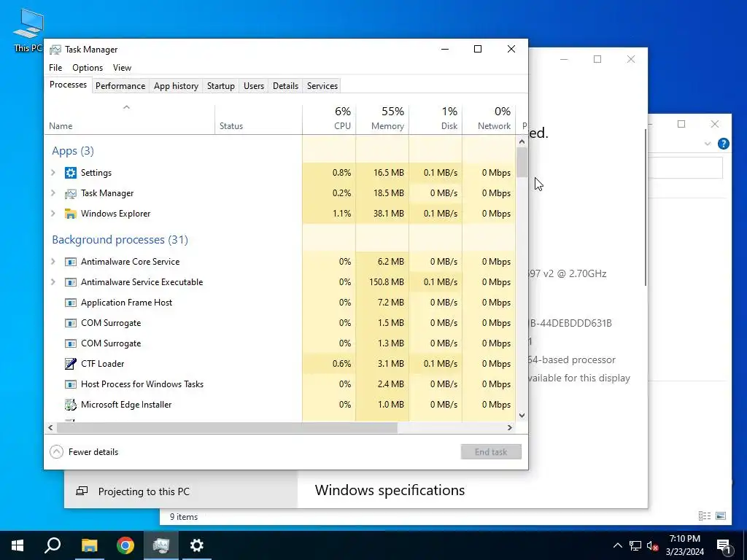This screenshot has height=560, width=747.
Task: Click the Task Manager title bar icon
Action: (x=55, y=50)
